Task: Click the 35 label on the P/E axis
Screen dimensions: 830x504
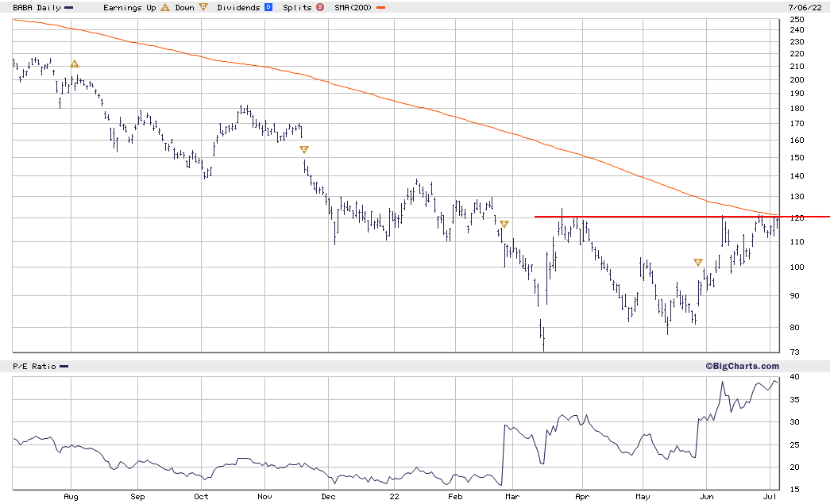Action: point(794,400)
